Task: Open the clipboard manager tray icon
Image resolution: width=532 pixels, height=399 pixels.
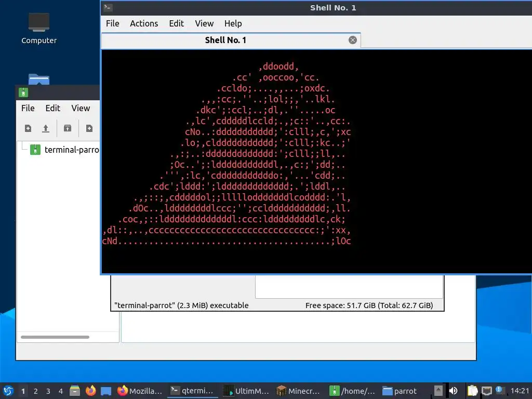Action: [472, 391]
